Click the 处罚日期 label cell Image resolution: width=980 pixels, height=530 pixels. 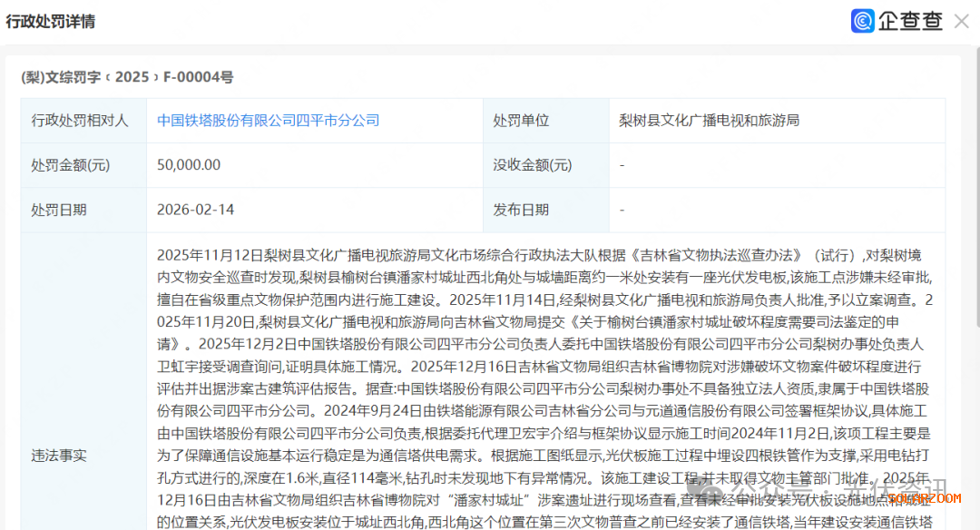pyautogui.click(x=59, y=210)
